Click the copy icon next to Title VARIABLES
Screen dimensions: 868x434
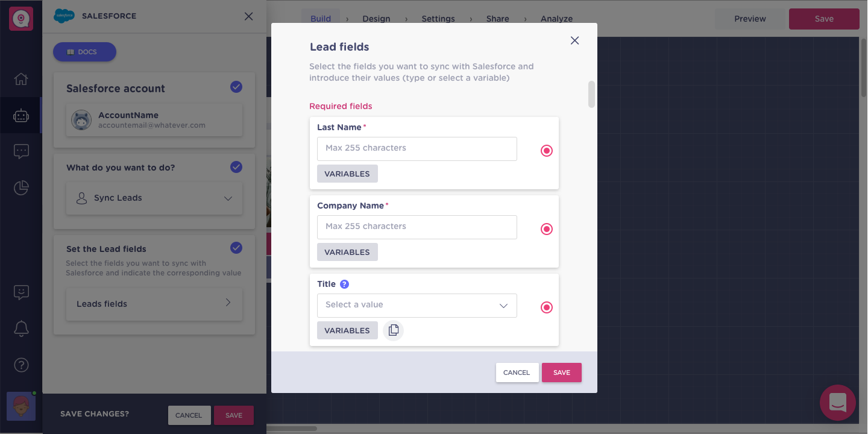tap(394, 330)
